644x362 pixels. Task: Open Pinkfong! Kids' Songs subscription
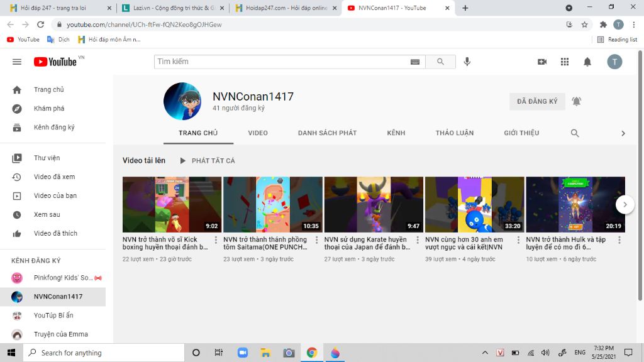[x=53, y=278]
